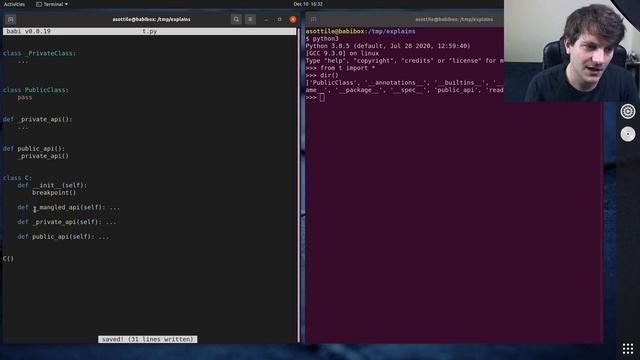Click 'def public_api(self): ...' method line
This screenshot has width=640, height=360.
coord(63,237)
